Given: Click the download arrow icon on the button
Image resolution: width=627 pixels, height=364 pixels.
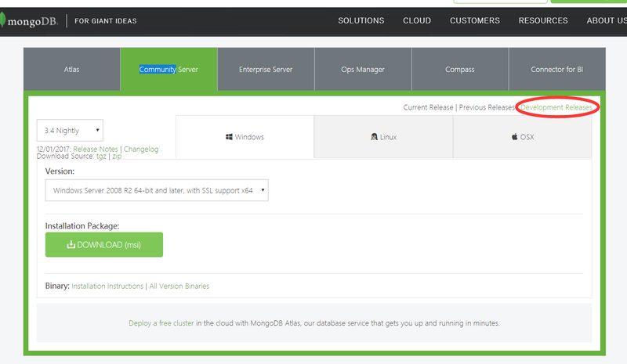Looking at the screenshot, I should tap(71, 244).
